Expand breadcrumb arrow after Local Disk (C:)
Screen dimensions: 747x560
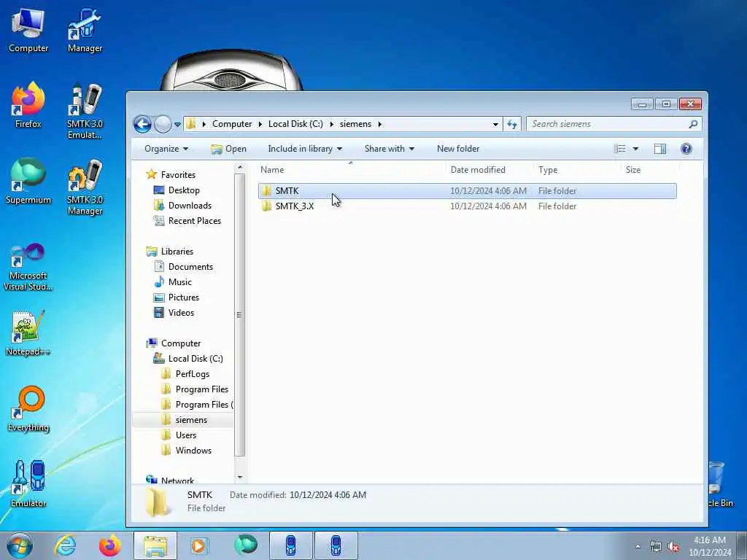pyautogui.click(x=332, y=124)
